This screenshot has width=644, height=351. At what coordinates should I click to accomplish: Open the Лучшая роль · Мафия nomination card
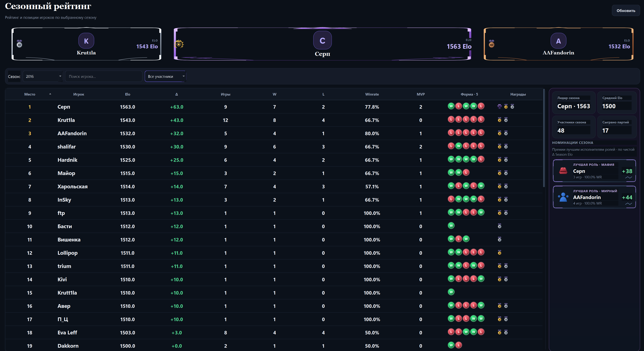594,170
